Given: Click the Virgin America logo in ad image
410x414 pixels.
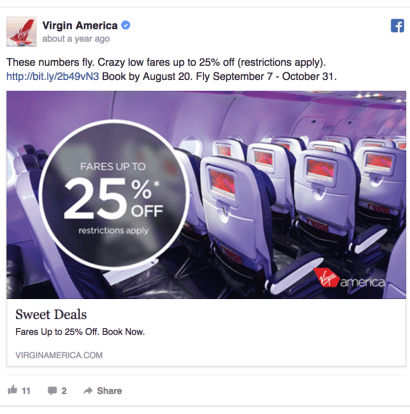Looking at the screenshot, I should [x=349, y=279].
